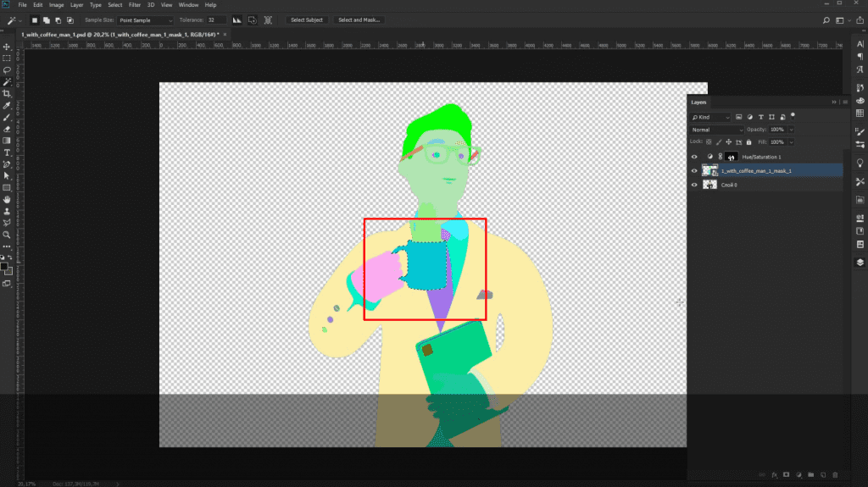Toggle Sample All Layers icon
This screenshot has width=868, height=487.
tap(268, 20)
